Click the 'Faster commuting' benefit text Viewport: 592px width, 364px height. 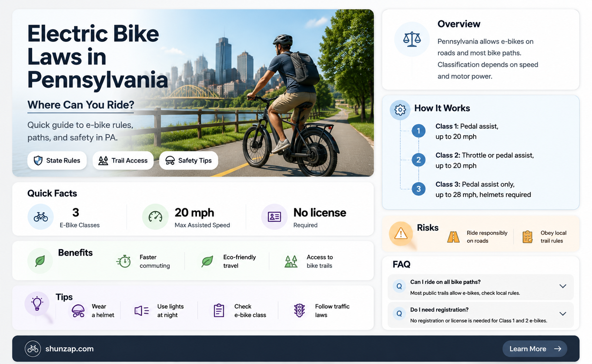[x=155, y=262]
